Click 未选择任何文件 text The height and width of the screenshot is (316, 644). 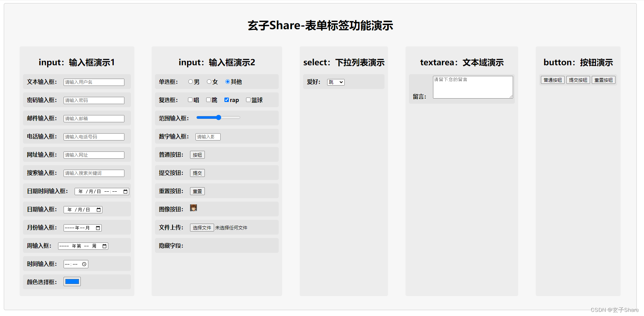(231, 228)
